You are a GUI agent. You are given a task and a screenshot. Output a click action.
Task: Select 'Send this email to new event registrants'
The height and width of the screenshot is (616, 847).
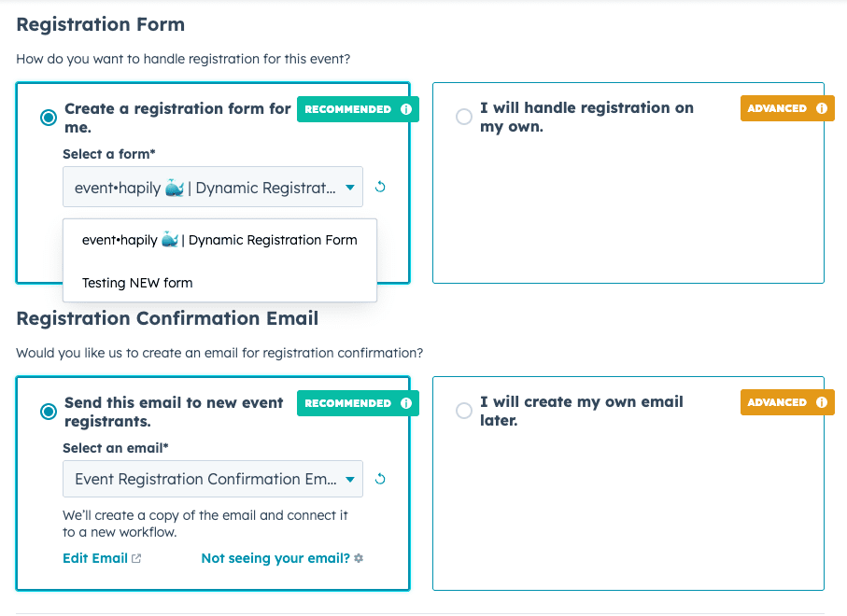(x=49, y=412)
